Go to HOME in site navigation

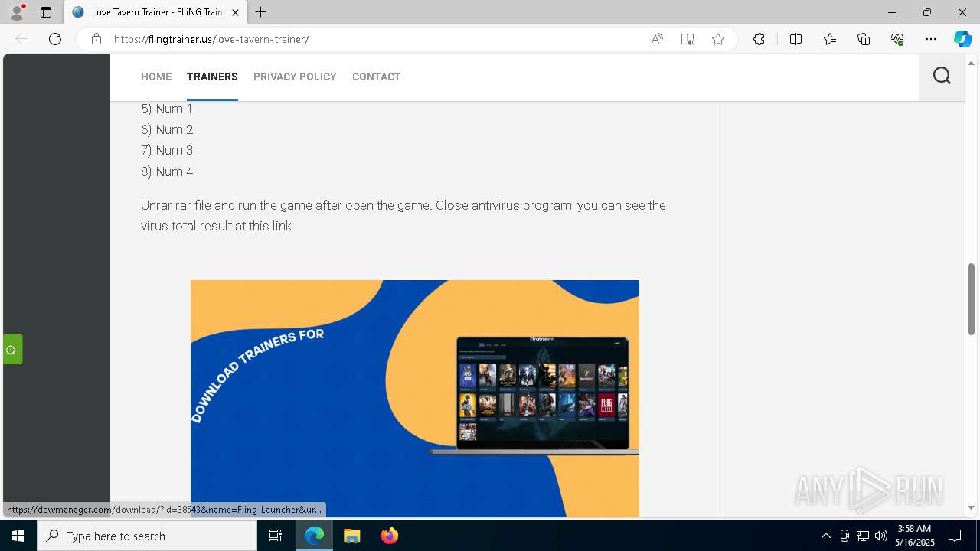point(156,77)
